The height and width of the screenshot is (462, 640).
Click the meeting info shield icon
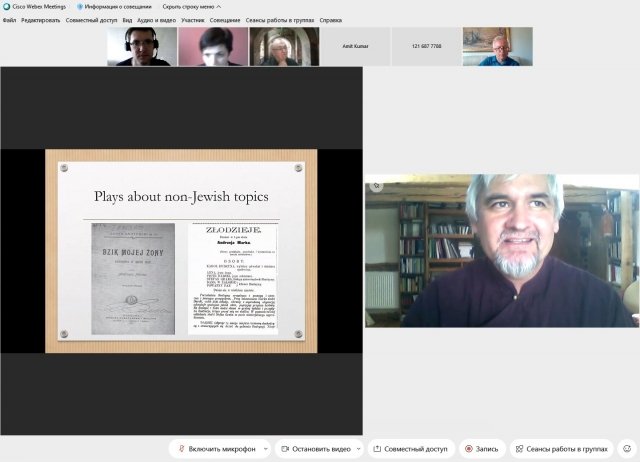pyautogui.click(x=80, y=7)
